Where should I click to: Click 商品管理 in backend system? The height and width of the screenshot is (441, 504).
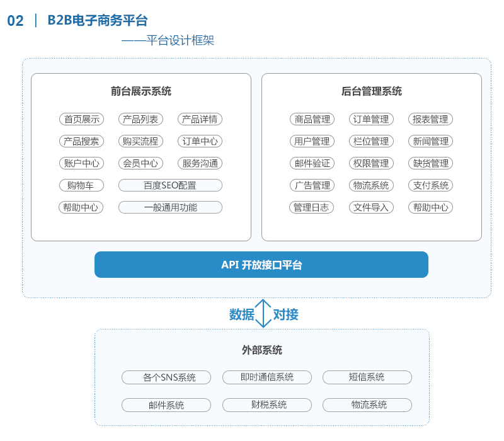312,119
